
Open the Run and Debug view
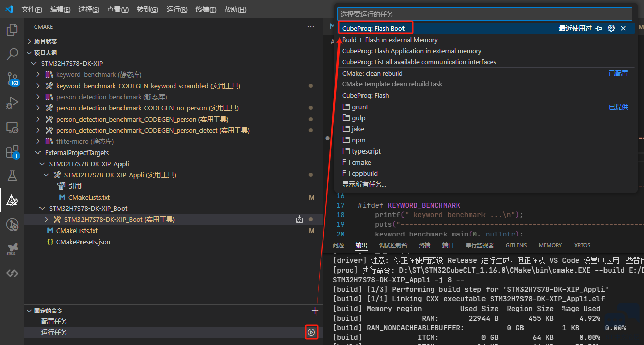(x=12, y=103)
